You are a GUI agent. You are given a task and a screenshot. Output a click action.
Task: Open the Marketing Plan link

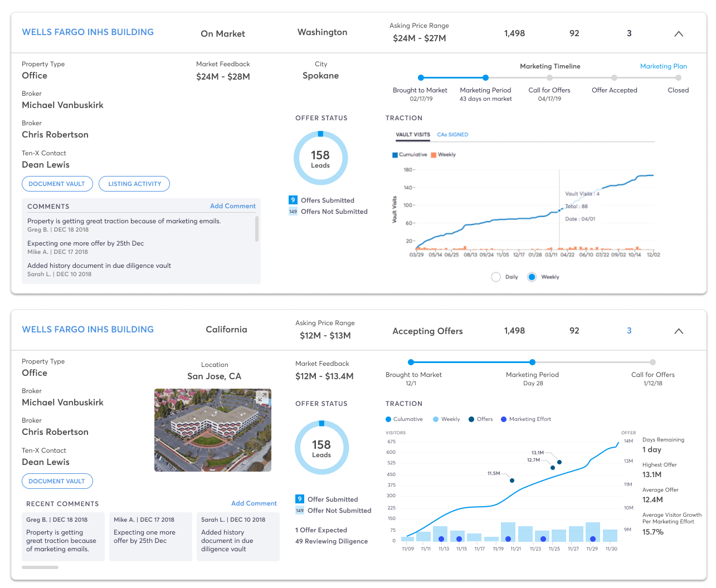[664, 66]
